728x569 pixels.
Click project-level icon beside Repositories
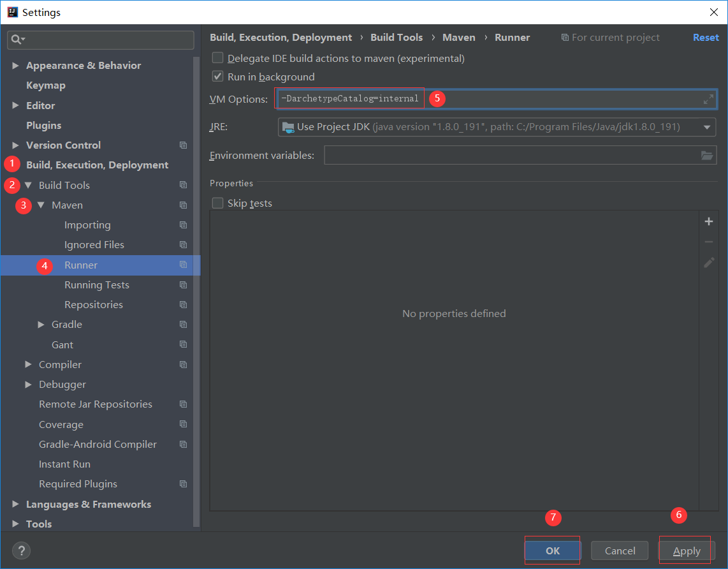coord(184,305)
